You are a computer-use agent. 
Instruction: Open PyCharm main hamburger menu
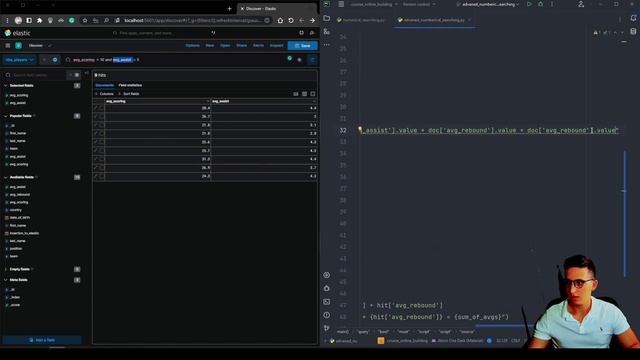click(x=341, y=4)
